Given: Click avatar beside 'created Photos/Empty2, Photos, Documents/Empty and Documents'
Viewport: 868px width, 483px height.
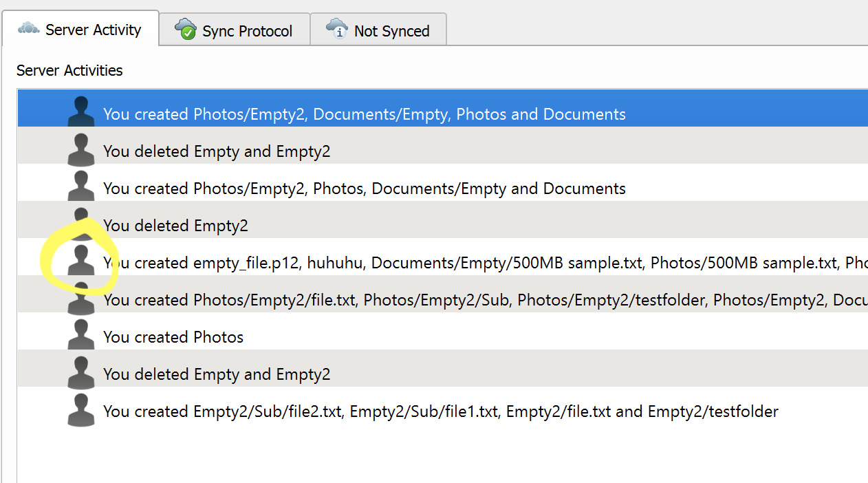Looking at the screenshot, I should pyautogui.click(x=81, y=186).
